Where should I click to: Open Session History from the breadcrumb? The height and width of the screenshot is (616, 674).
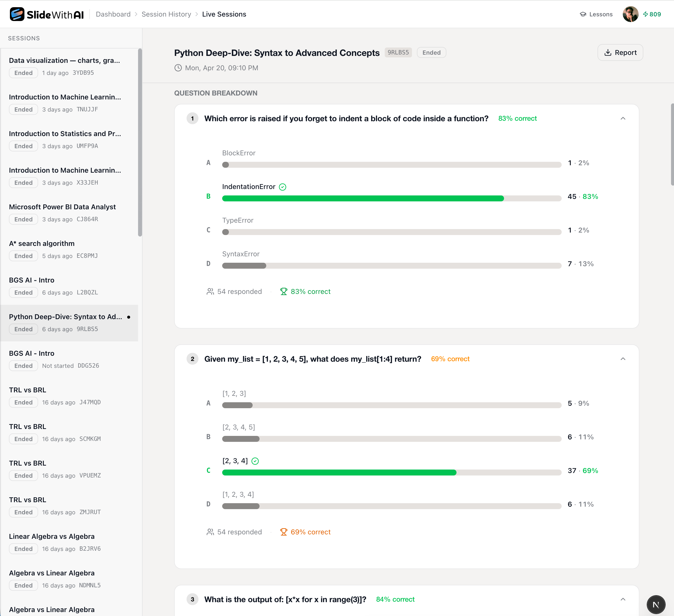click(166, 14)
